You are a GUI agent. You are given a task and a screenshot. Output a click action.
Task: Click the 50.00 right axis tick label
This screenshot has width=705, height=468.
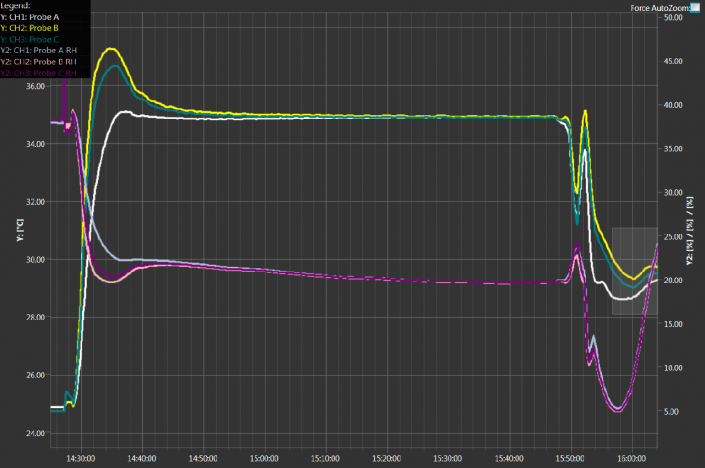coord(673,17)
